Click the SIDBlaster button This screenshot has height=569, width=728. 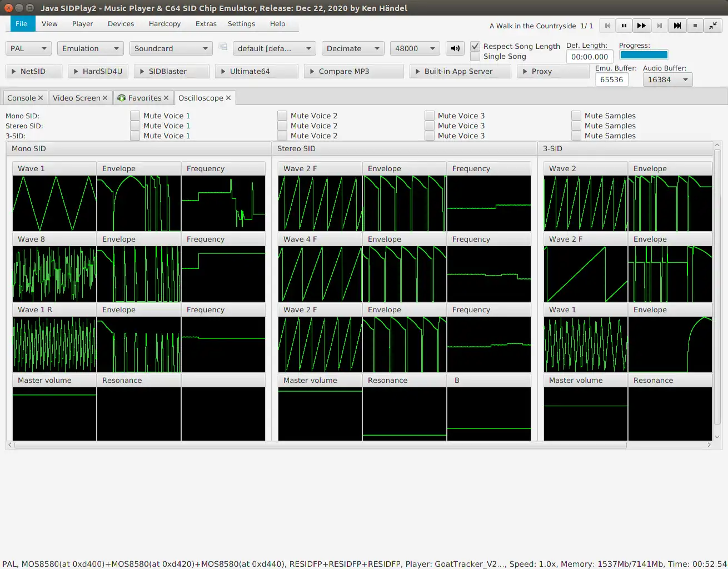pos(172,71)
